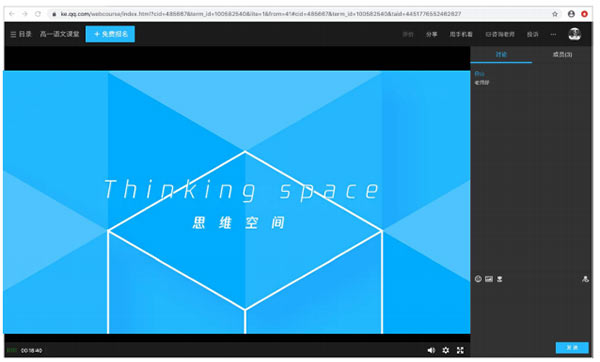
Task: Click the 分享 share link
Action: point(432,34)
